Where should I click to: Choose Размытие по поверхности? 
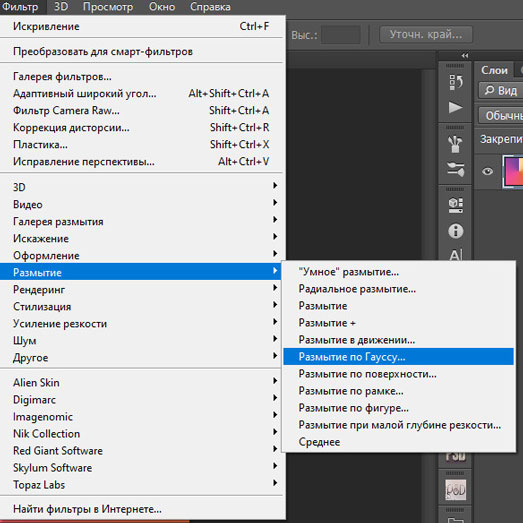[x=398, y=374]
